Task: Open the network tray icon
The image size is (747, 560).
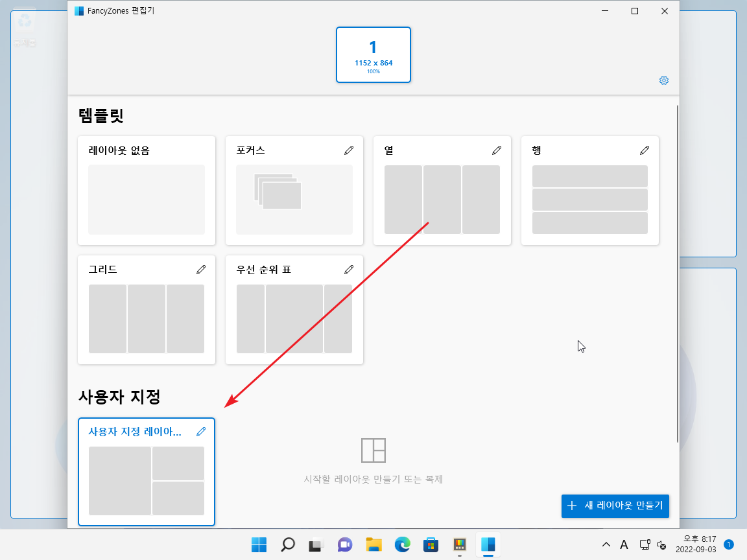Action: [x=645, y=544]
